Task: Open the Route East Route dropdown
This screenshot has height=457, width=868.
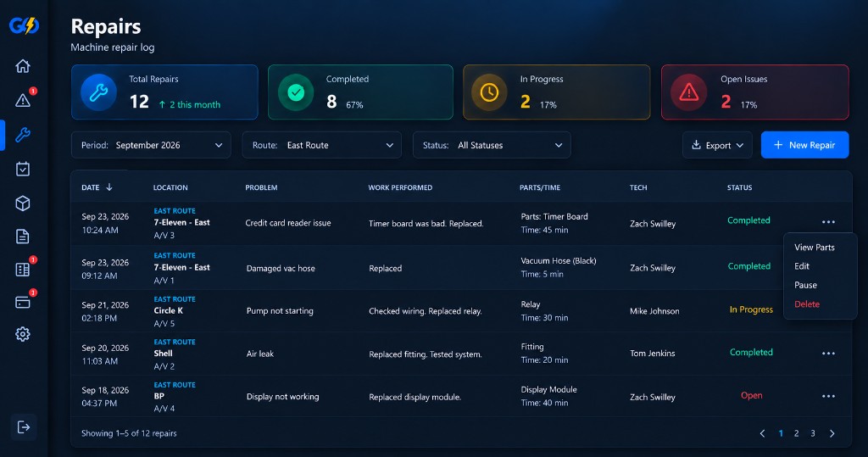Action: tap(321, 145)
